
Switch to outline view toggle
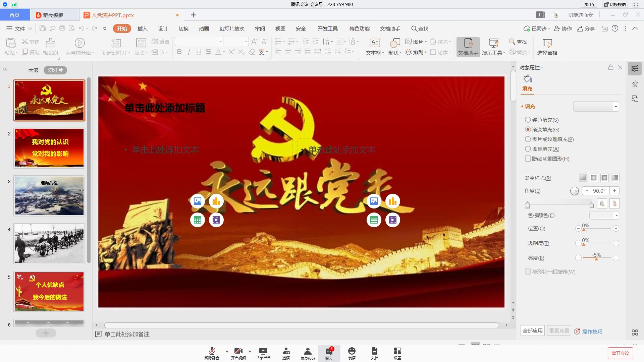click(33, 70)
